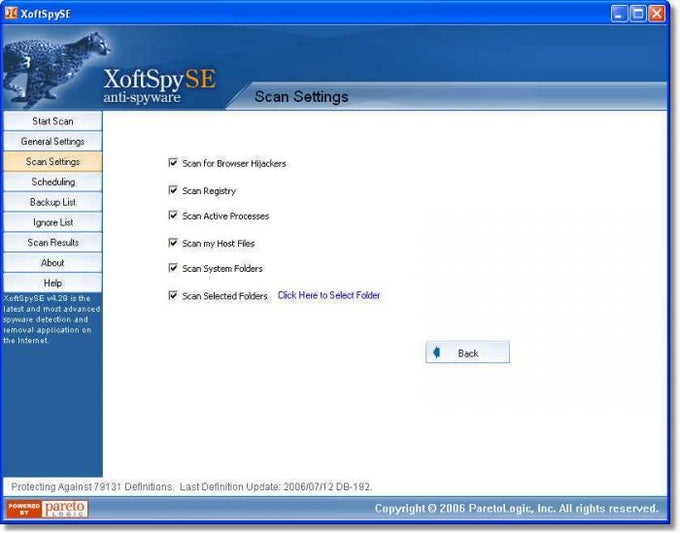The height and width of the screenshot is (534, 680).
Task: Click the XoftSpySE v4.29 description text
Action: [x=52, y=319]
